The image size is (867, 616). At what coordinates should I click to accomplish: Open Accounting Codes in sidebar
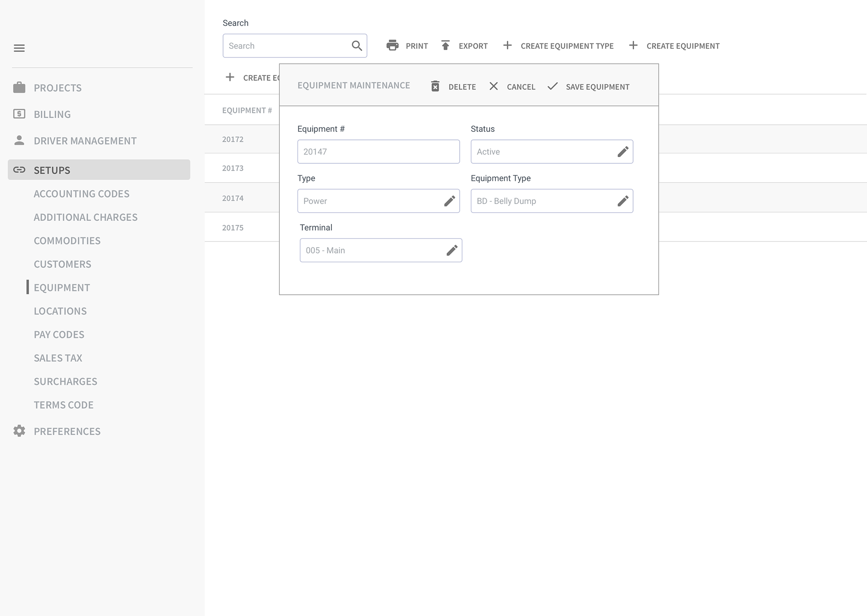[81, 194]
